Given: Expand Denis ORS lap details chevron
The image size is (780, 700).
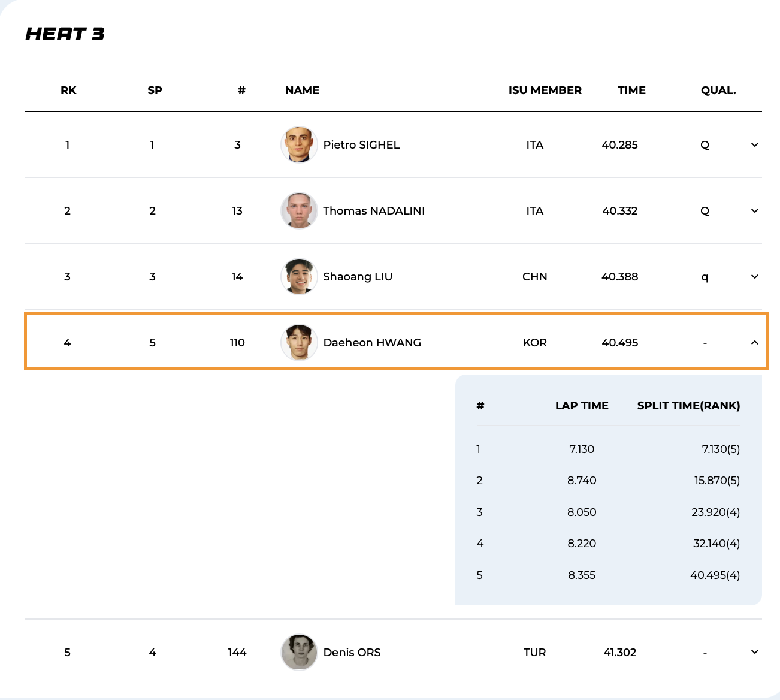Looking at the screenshot, I should coord(754,652).
